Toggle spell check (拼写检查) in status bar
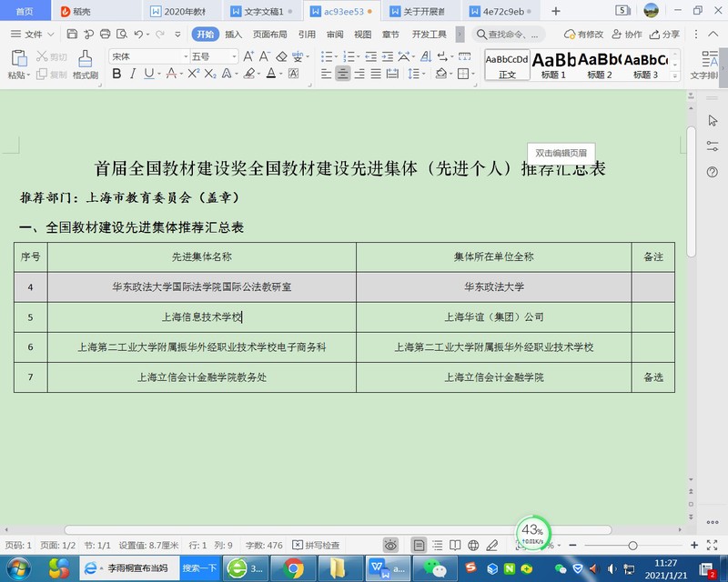This screenshot has width=728, height=582. [x=316, y=546]
